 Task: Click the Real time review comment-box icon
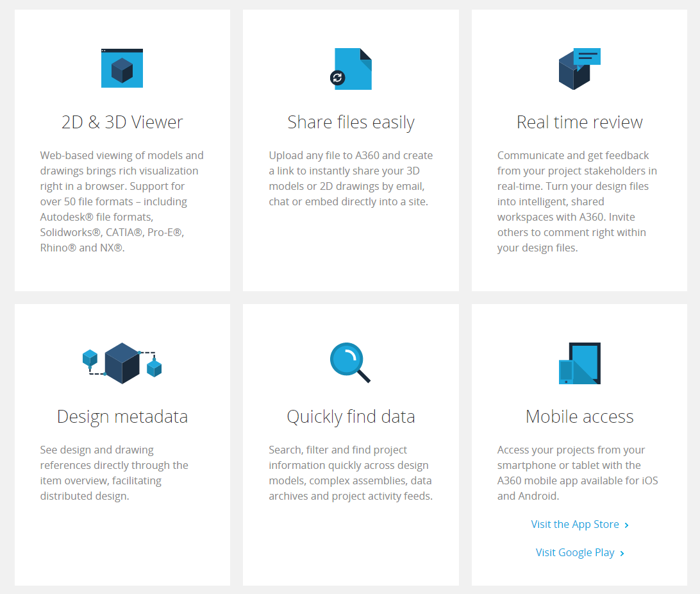pyautogui.click(x=579, y=69)
